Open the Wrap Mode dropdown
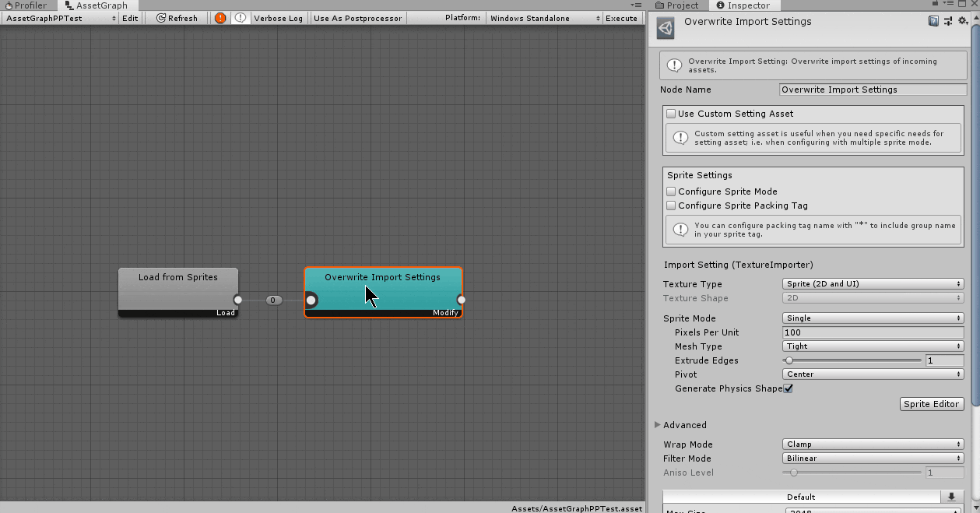This screenshot has height=513, width=980. pos(873,444)
